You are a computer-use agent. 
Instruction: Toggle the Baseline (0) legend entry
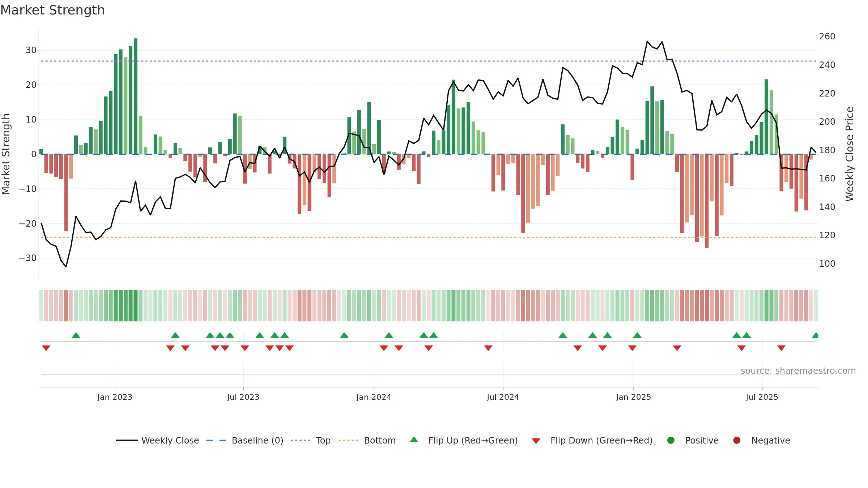(x=245, y=440)
